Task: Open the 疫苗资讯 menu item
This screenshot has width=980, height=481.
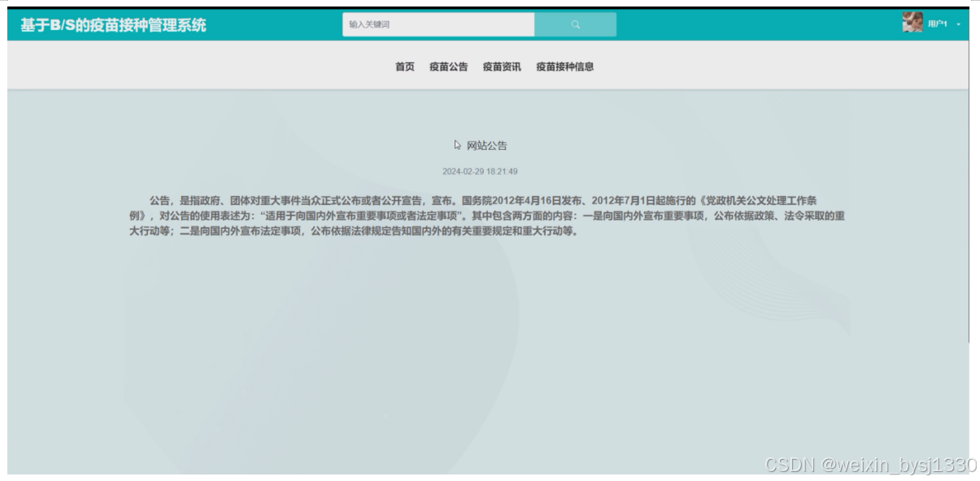Action: pos(502,67)
